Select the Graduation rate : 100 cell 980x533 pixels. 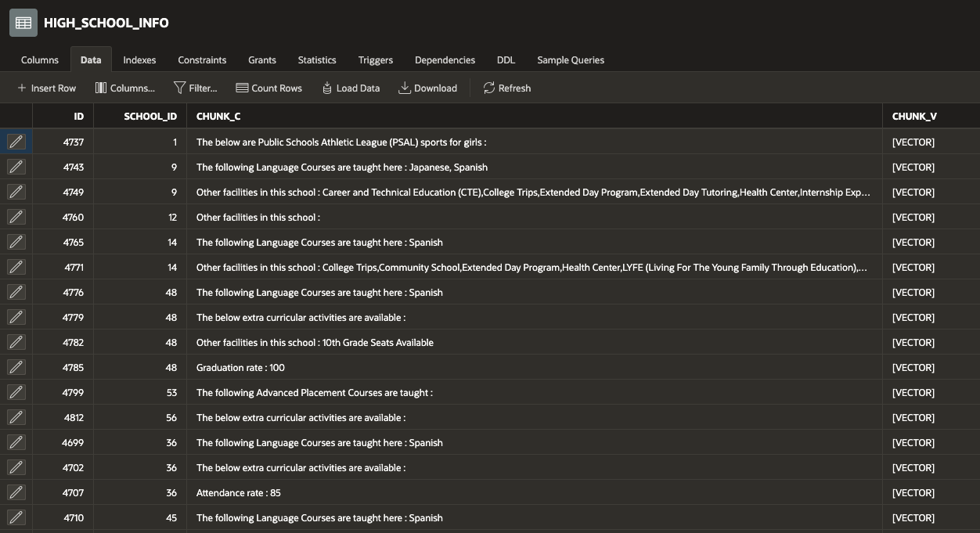pyautogui.click(x=240, y=367)
